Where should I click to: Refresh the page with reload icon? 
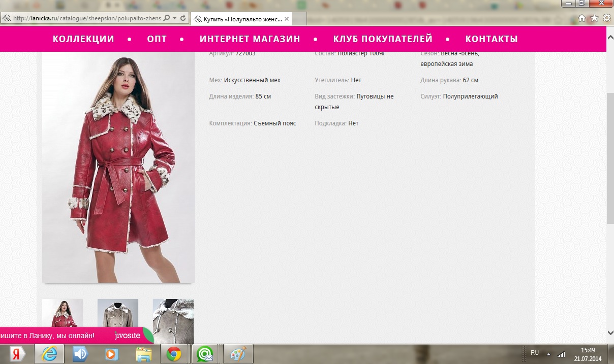tap(183, 18)
